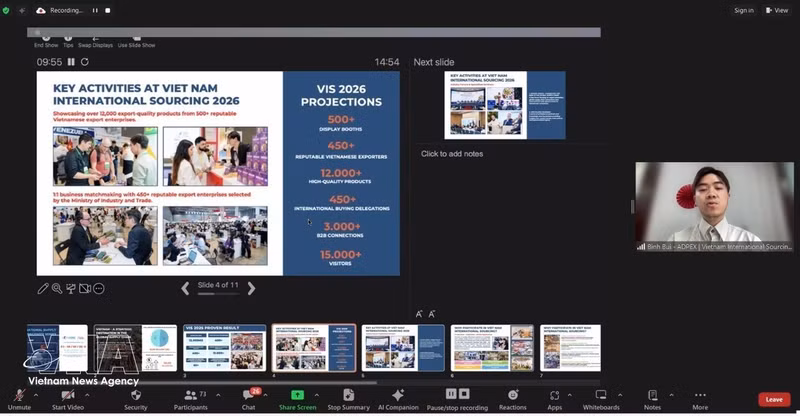Open Reactions

[x=513, y=400]
